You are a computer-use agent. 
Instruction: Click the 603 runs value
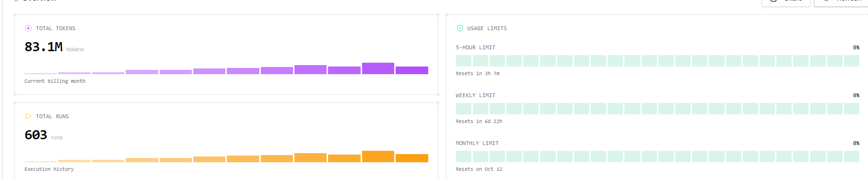tap(36, 135)
